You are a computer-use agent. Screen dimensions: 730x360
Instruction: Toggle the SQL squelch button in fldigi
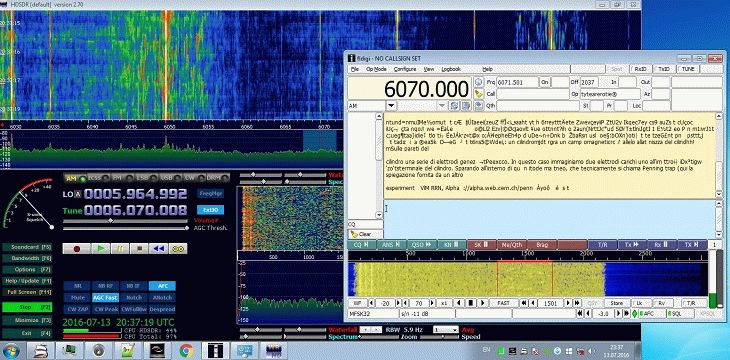679,314
